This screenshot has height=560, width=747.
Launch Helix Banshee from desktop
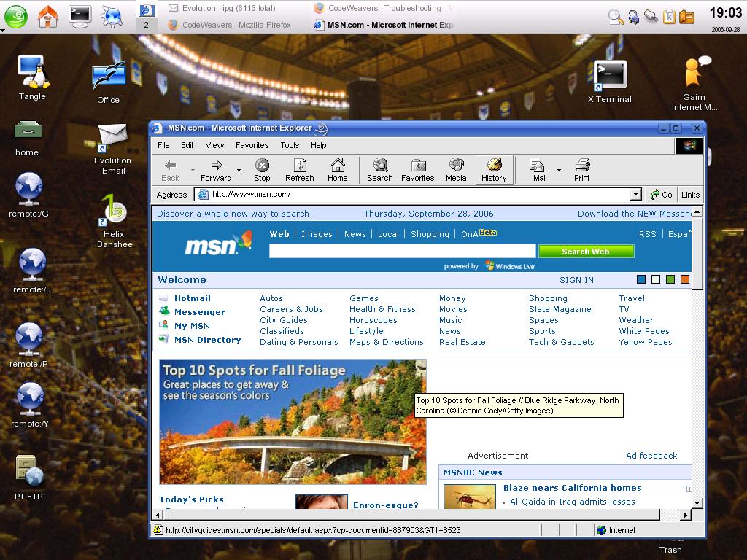pos(115,221)
